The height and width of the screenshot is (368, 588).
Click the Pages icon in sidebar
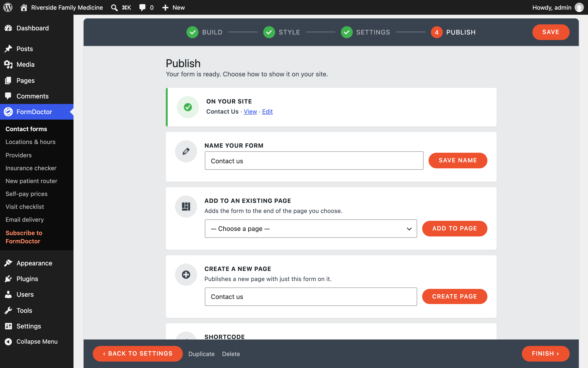tap(8, 80)
